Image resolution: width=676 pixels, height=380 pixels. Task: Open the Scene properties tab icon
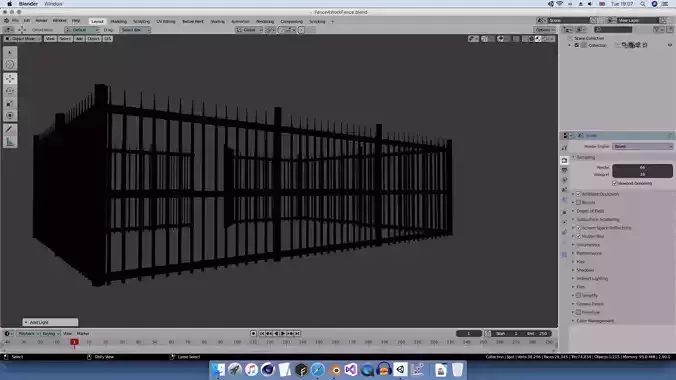click(564, 190)
